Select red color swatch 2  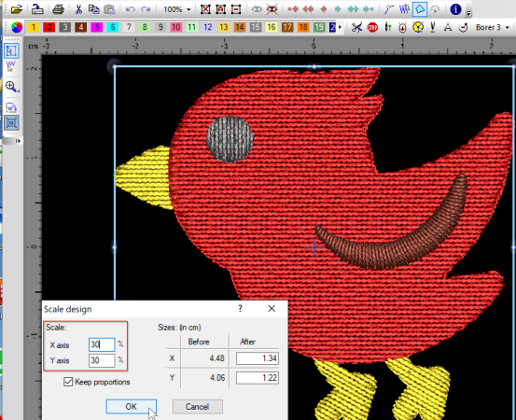coord(49,27)
